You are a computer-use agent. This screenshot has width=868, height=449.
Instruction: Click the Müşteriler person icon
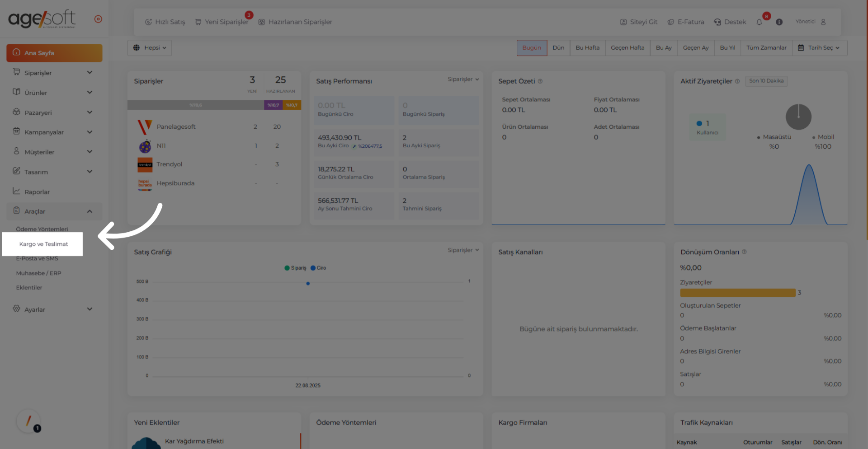pyautogui.click(x=16, y=151)
